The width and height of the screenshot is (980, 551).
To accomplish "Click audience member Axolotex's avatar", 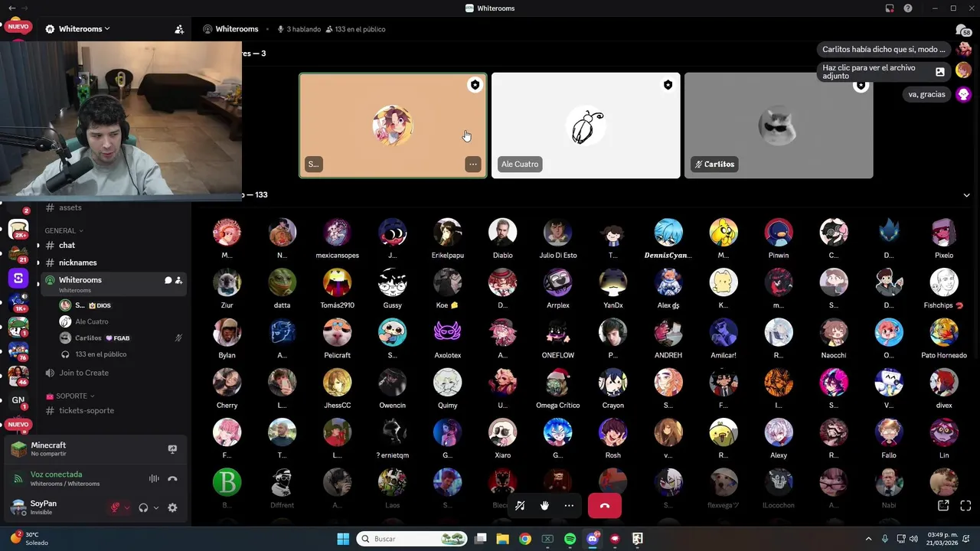I will pos(447,332).
